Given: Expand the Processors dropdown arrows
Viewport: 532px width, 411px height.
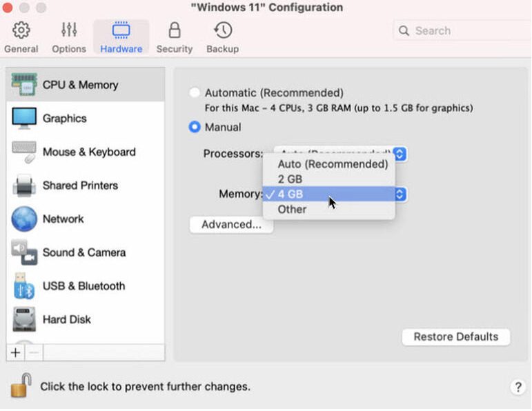Looking at the screenshot, I should [x=400, y=153].
